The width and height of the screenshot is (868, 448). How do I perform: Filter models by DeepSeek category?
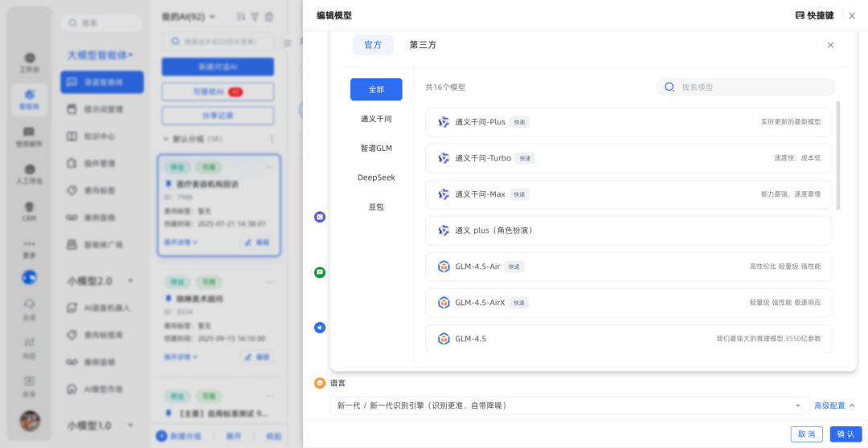[376, 177]
